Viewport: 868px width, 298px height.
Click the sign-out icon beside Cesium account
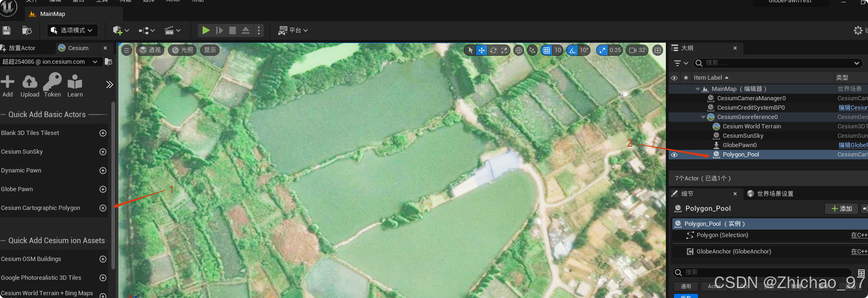point(109,62)
